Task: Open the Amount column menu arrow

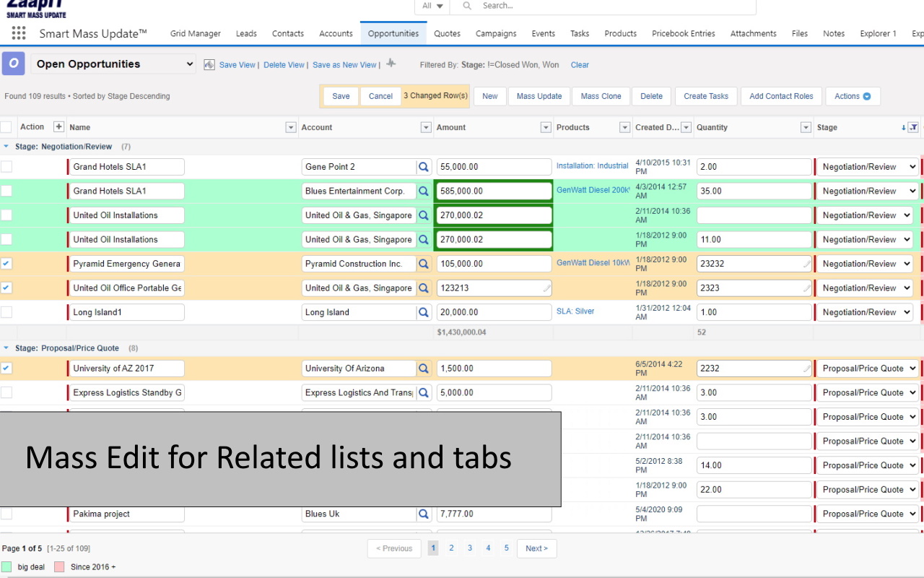Action: [546, 128]
